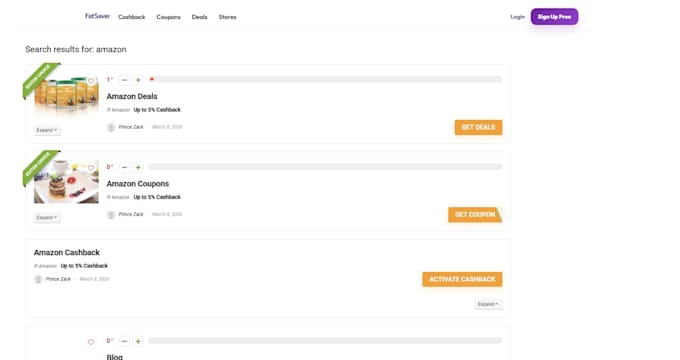Click the Amazon Deals rating progress bar
The image size is (680, 360).
point(325,79)
